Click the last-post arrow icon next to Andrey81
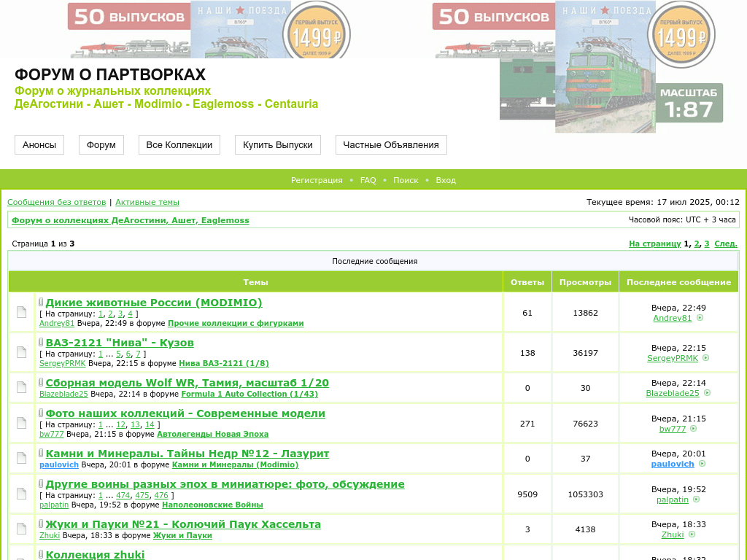The width and height of the screenshot is (747, 560). [x=700, y=318]
